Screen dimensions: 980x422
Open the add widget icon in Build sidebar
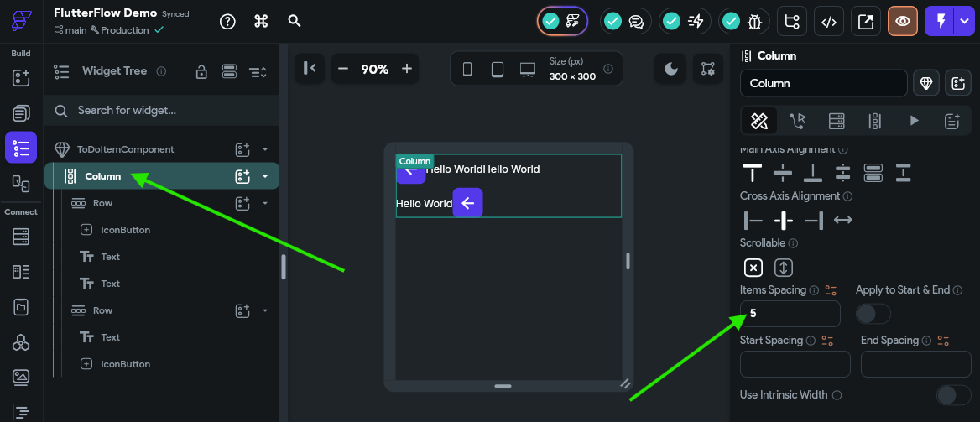[21, 78]
